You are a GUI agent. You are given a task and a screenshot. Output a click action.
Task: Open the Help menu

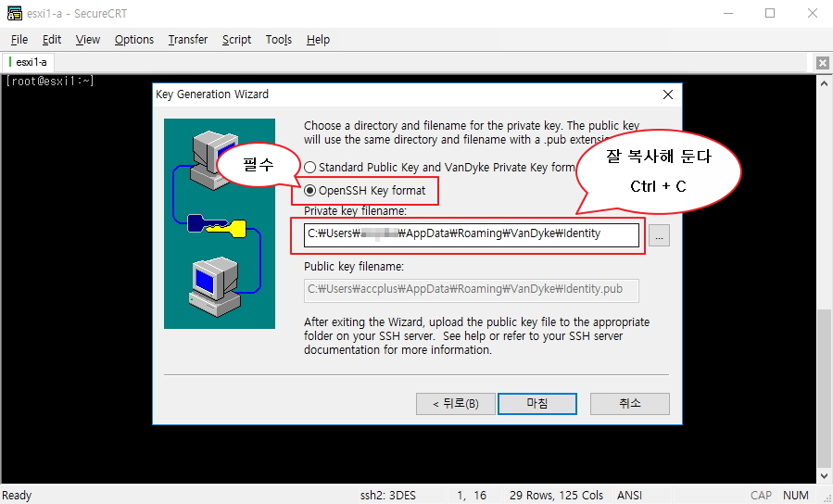(x=318, y=40)
